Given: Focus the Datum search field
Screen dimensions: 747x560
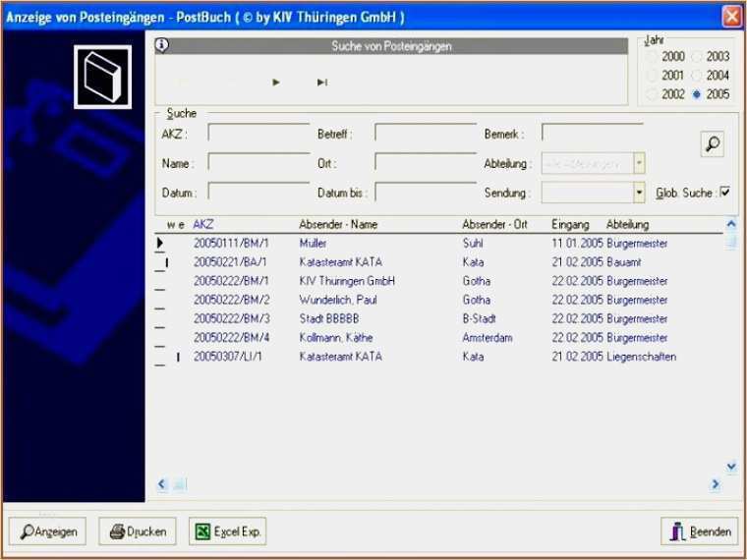Looking at the screenshot, I should click(259, 192).
